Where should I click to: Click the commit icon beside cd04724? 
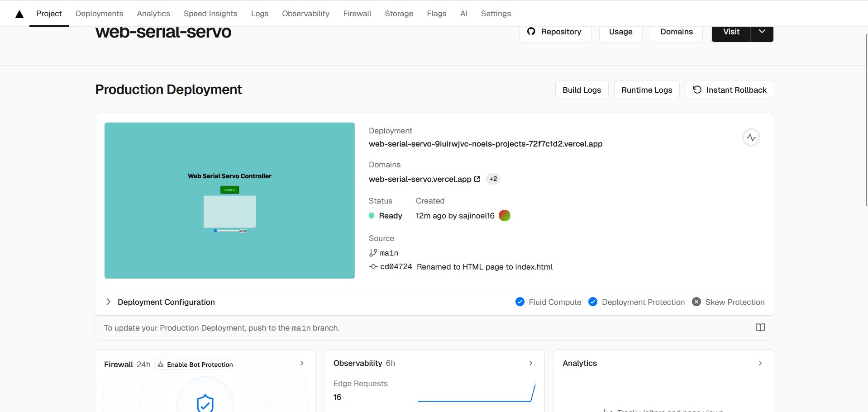point(373,267)
